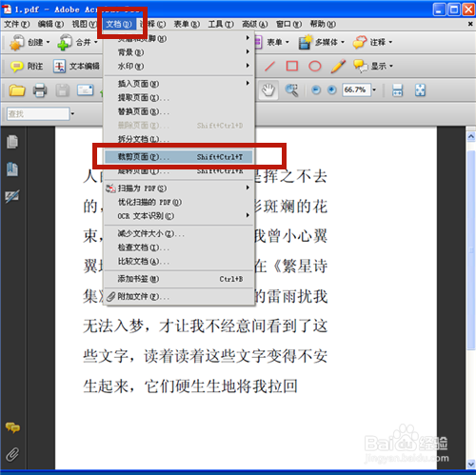The image size is (476, 475).
Task: Open the Find box options dropdown
Action: tap(72, 113)
